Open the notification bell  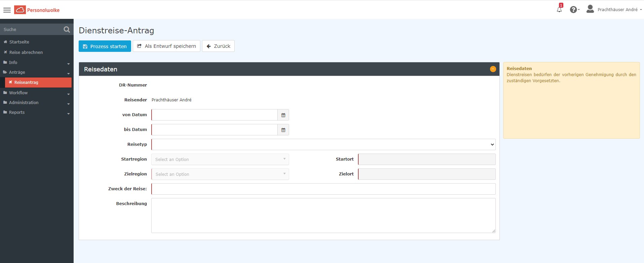click(559, 9)
